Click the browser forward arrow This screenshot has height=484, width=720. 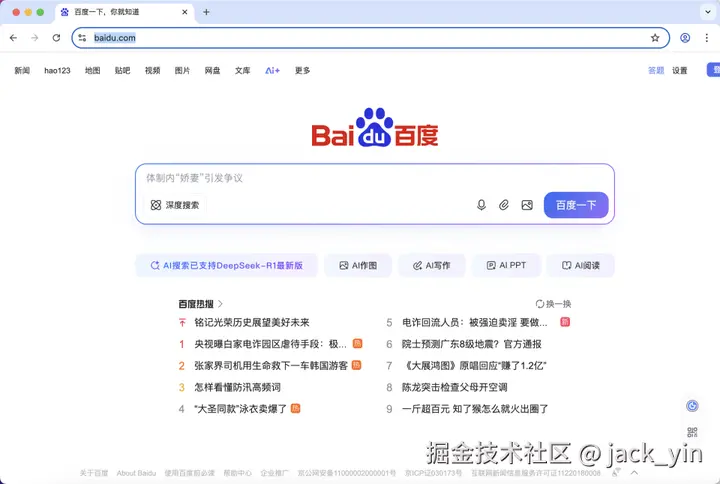tap(34, 38)
